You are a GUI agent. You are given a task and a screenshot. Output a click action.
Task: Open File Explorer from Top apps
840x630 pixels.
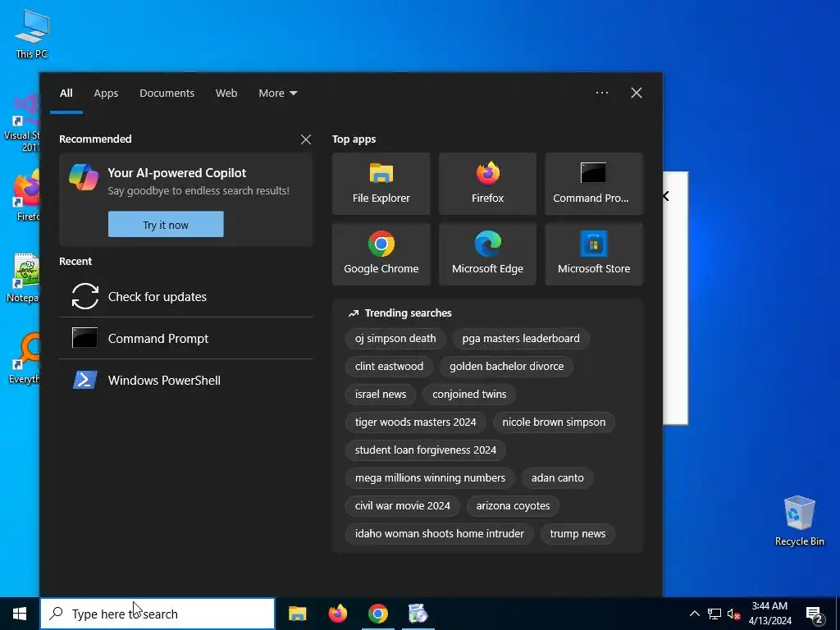coord(381,184)
